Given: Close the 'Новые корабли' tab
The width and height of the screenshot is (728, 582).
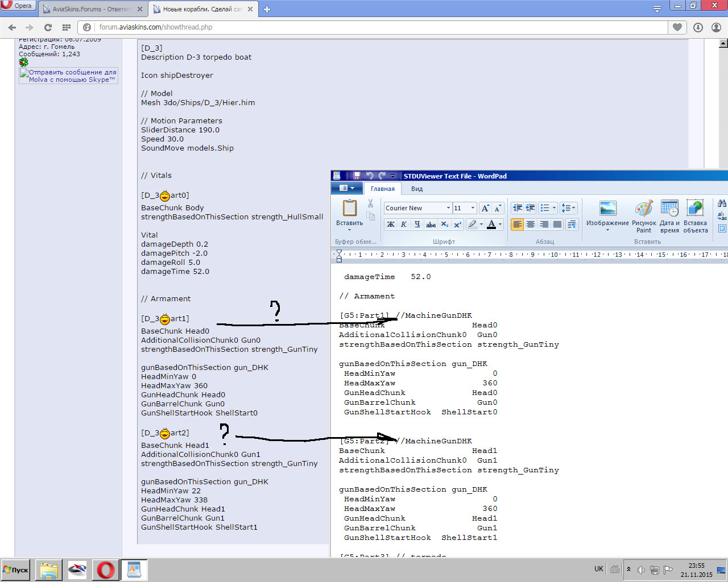Looking at the screenshot, I should 250,9.
